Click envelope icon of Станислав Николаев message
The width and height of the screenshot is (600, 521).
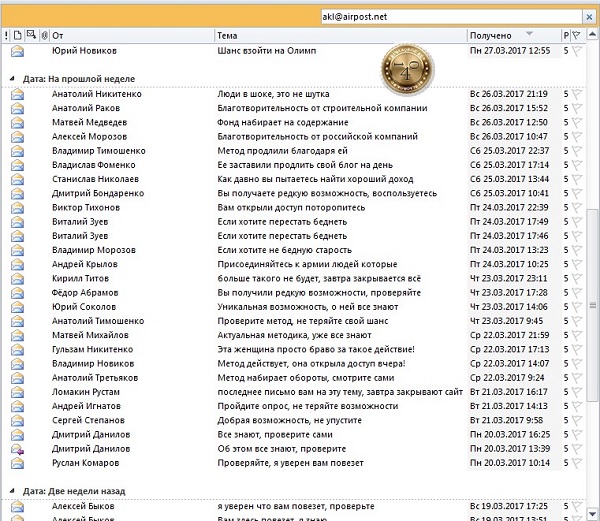[17, 179]
